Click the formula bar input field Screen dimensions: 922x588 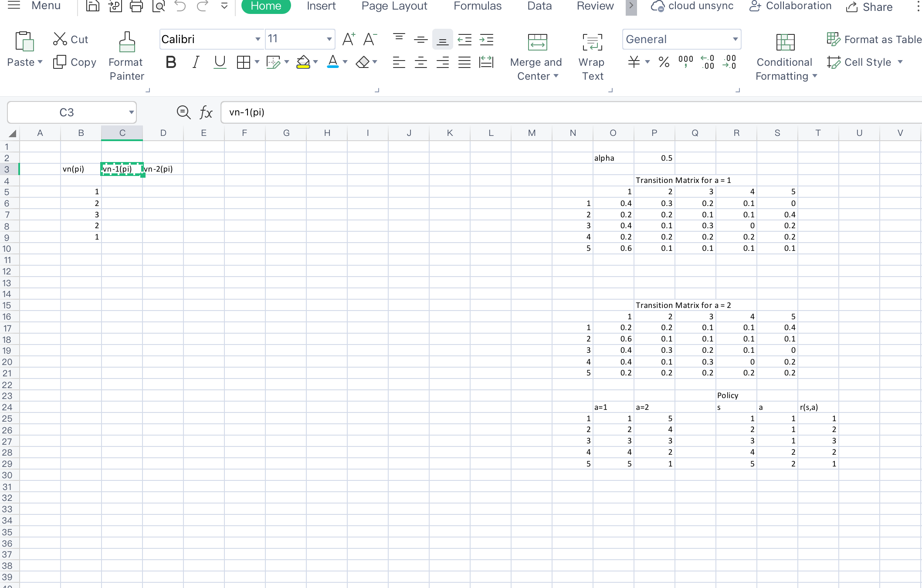[x=566, y=112]
